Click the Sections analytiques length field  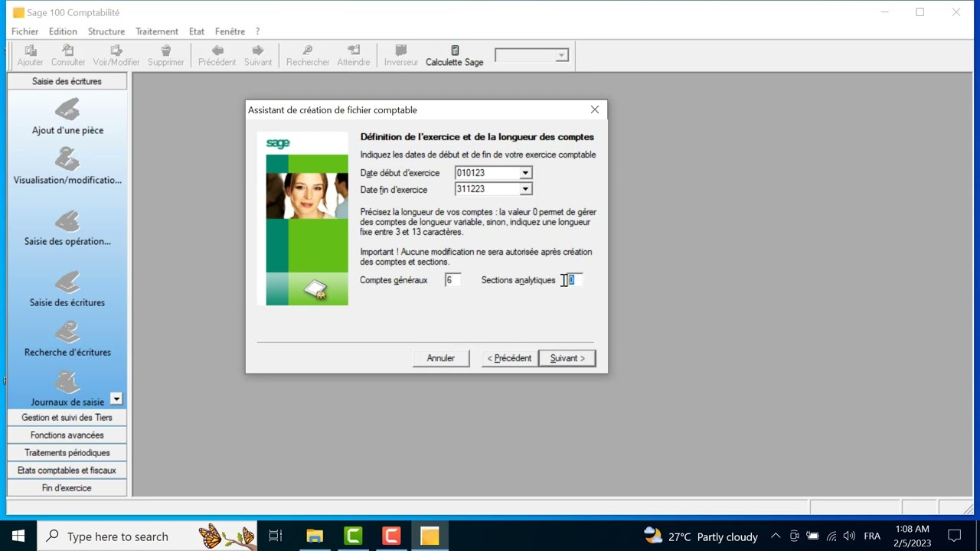click(574, 280)
